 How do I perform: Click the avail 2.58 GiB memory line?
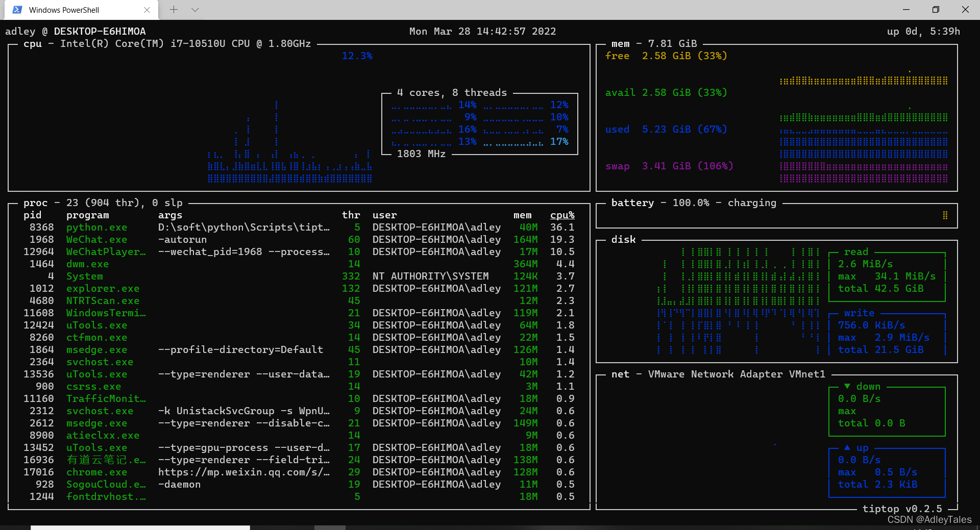(667, 93)
